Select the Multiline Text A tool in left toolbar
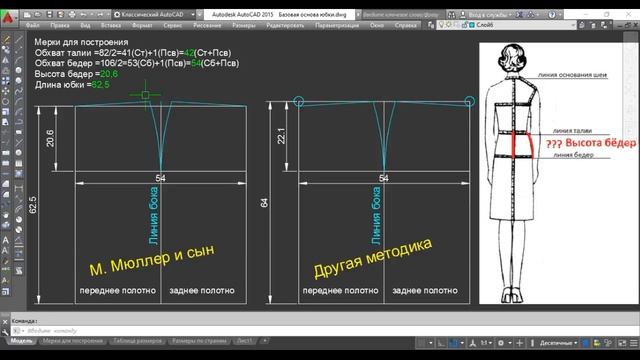 pos(6,240)
